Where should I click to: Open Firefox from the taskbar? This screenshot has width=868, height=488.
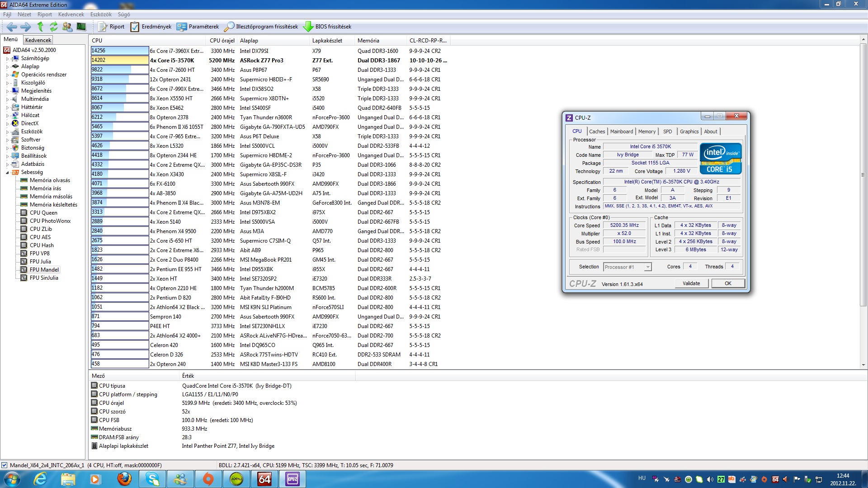[x=124, y=479]
